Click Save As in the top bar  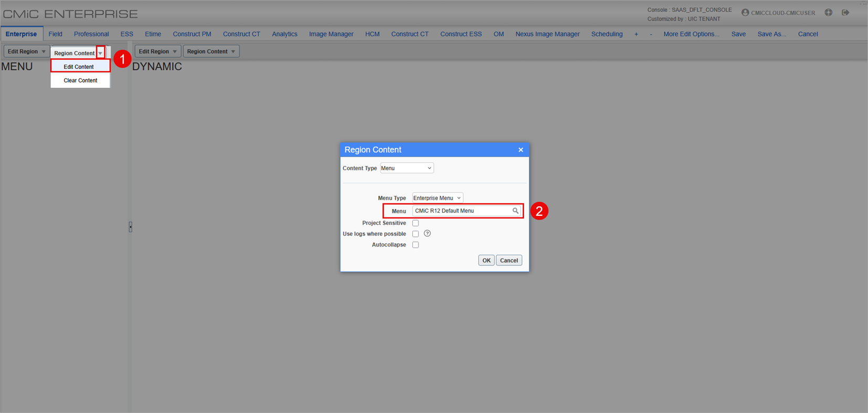click(772, 34)
